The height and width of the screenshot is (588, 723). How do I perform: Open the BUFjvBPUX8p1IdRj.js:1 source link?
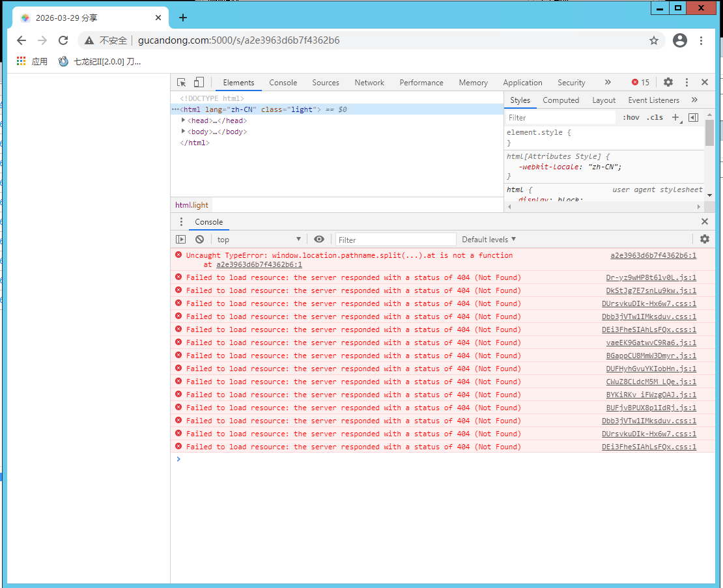coord(651,408)
